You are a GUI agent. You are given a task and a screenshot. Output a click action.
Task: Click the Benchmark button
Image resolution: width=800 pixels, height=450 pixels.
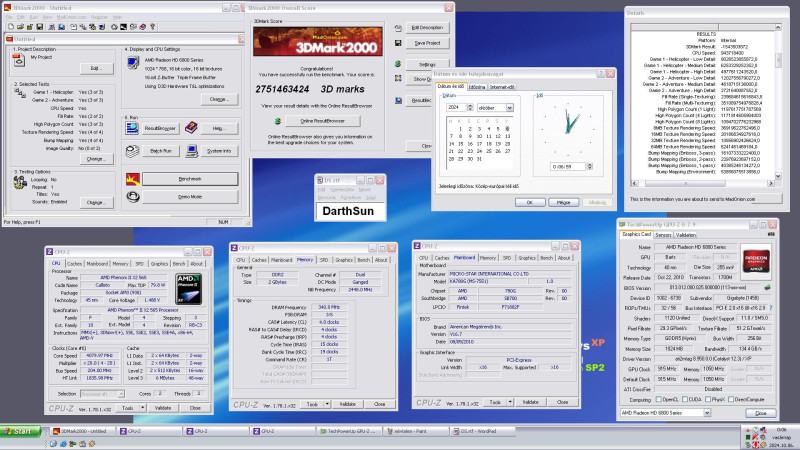coord(190,179)
